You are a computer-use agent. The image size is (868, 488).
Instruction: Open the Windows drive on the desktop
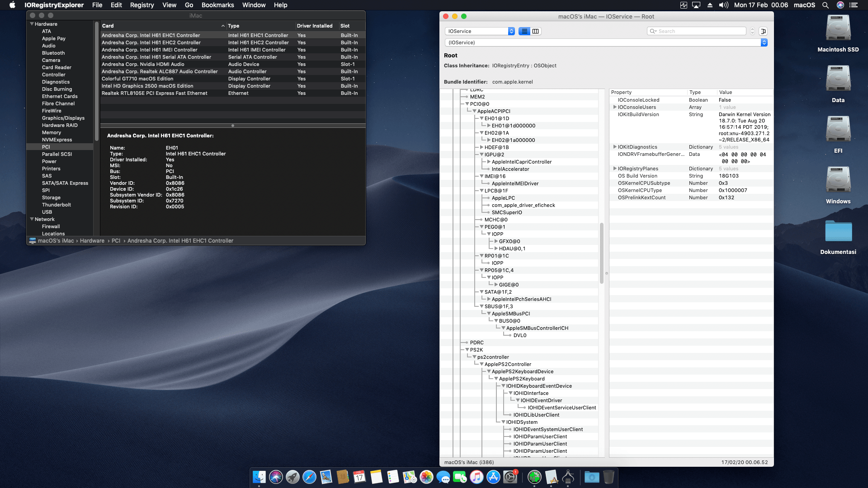[838, 180]
